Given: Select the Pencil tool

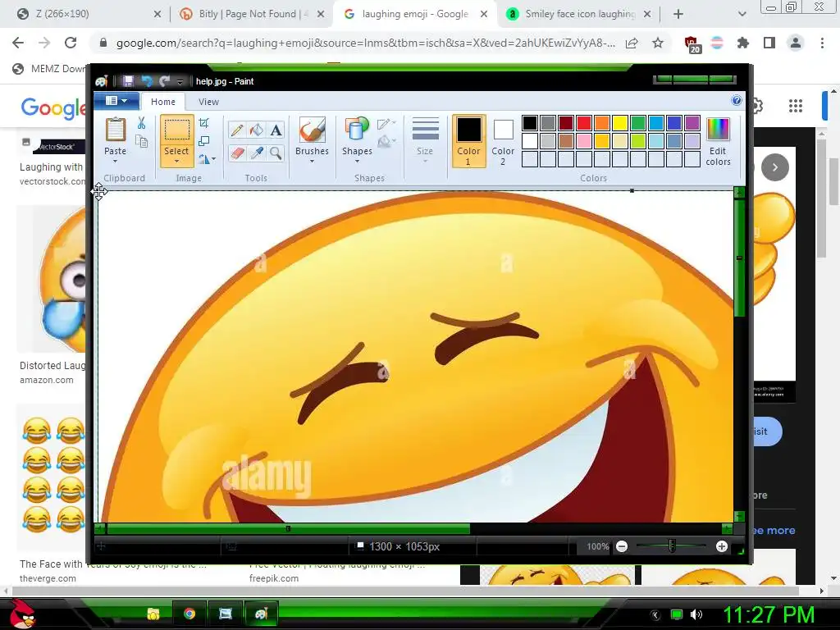Looking at the screenshot, I should 237,130.
